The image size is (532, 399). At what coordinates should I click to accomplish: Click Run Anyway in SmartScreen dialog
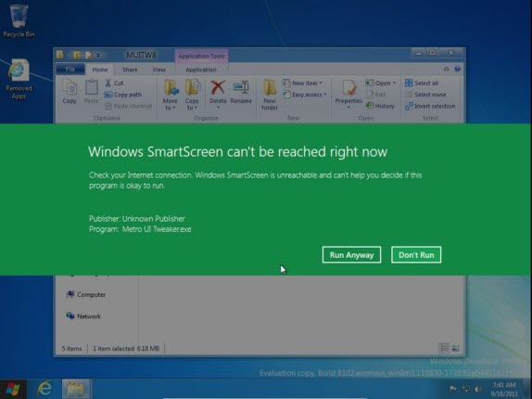tap(351, 254)
